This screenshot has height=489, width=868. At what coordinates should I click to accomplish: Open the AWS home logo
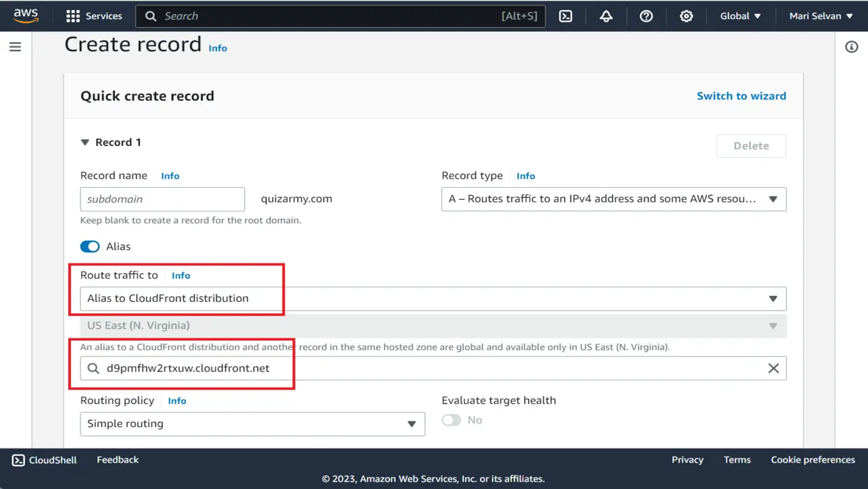pyautogui.click(x=26, y=16)
